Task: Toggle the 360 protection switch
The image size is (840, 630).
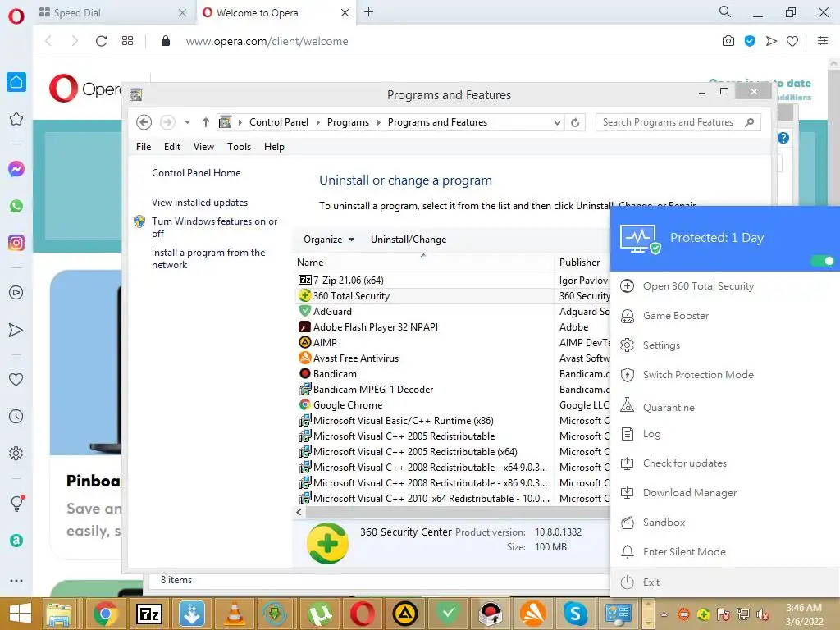Action: (822, 261)
